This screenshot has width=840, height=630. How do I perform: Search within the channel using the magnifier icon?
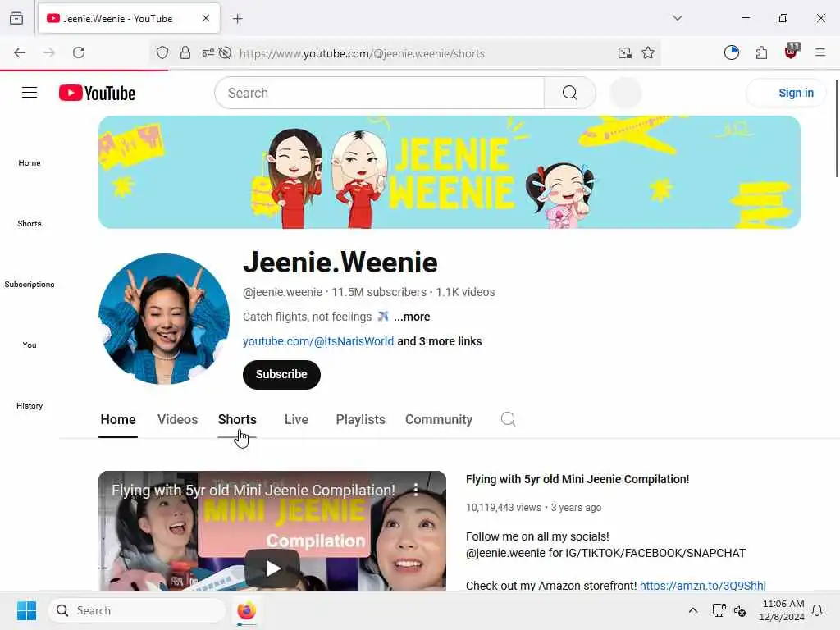click(x=509, y=419)
